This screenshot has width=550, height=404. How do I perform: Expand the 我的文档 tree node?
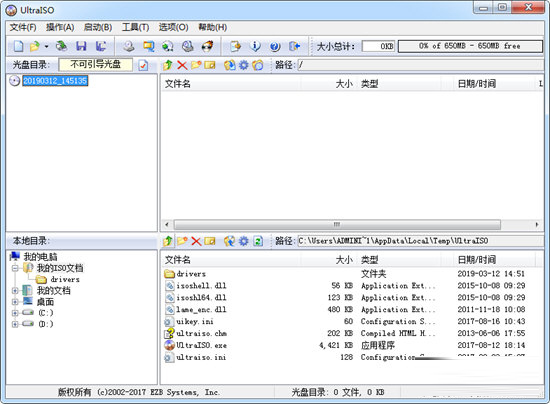coord(15,290)
